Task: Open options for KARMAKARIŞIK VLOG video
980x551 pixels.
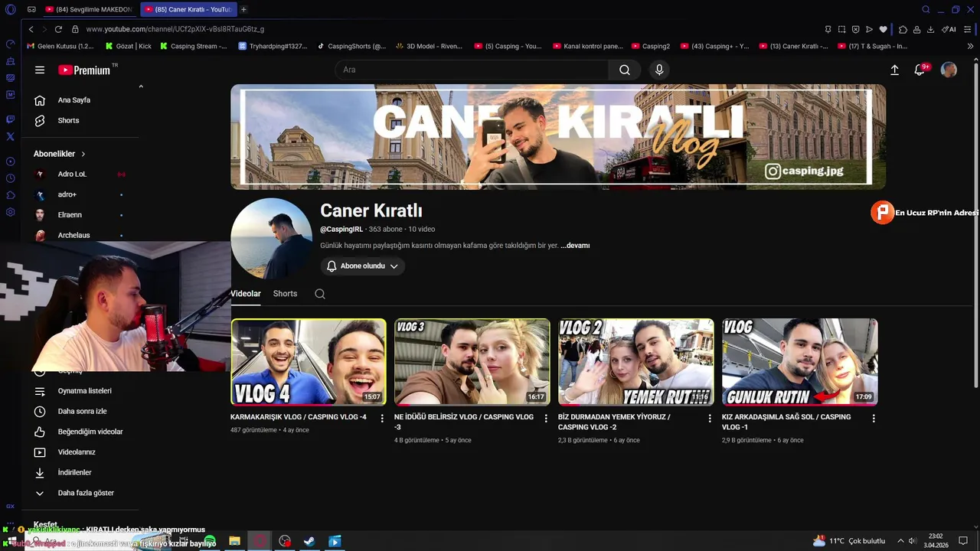Action: [x=382, y=419]
